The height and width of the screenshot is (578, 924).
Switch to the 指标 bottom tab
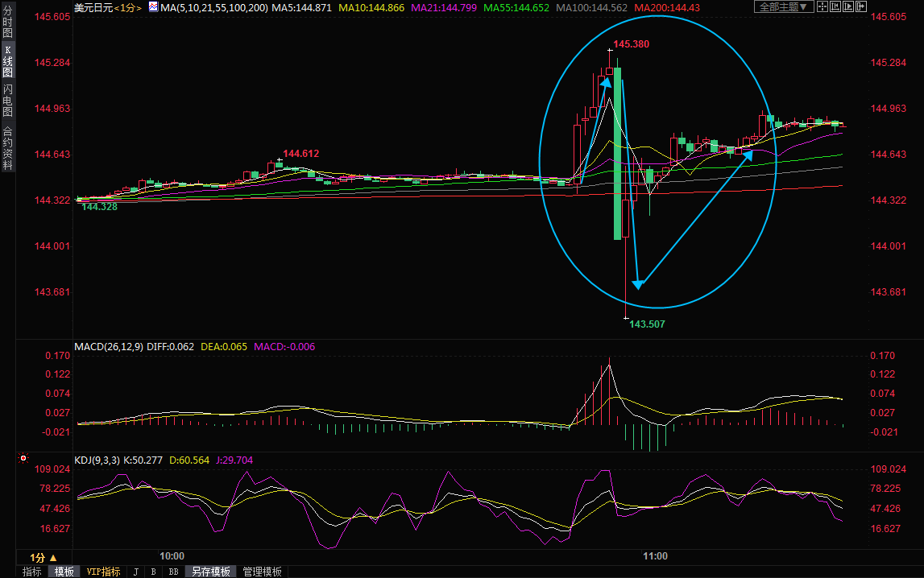coord(32,572)
